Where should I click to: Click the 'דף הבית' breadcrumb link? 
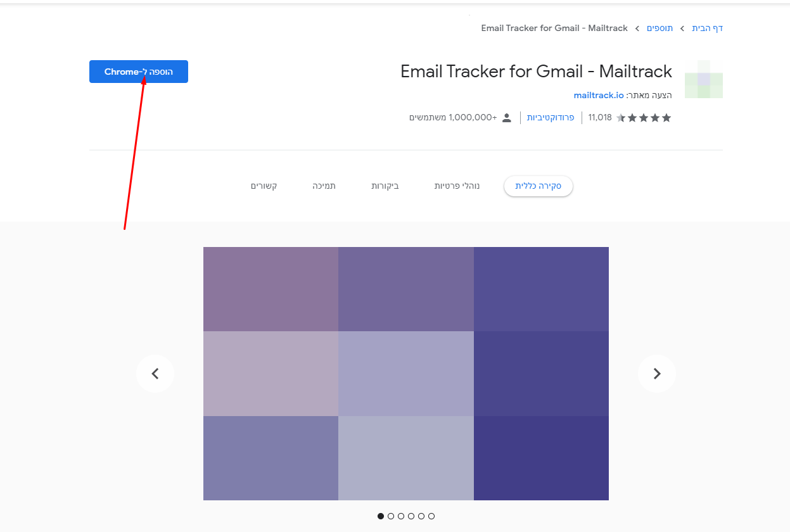click(708, 28)
